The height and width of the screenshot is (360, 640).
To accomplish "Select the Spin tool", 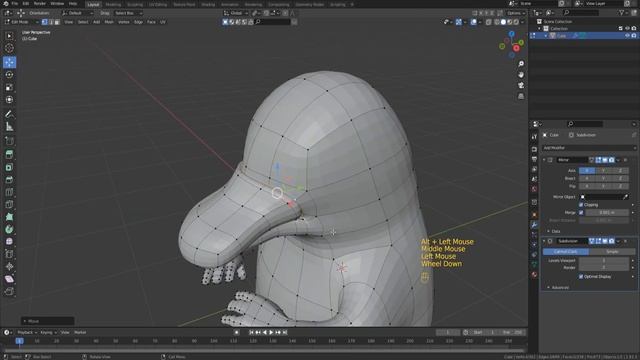I will (9, 229).
